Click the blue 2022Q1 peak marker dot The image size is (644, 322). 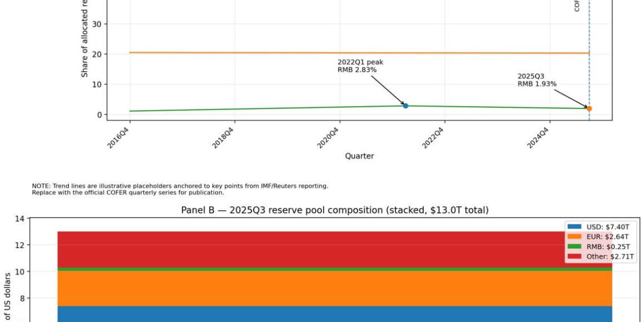pyautogui.click(x=406, y=106)
